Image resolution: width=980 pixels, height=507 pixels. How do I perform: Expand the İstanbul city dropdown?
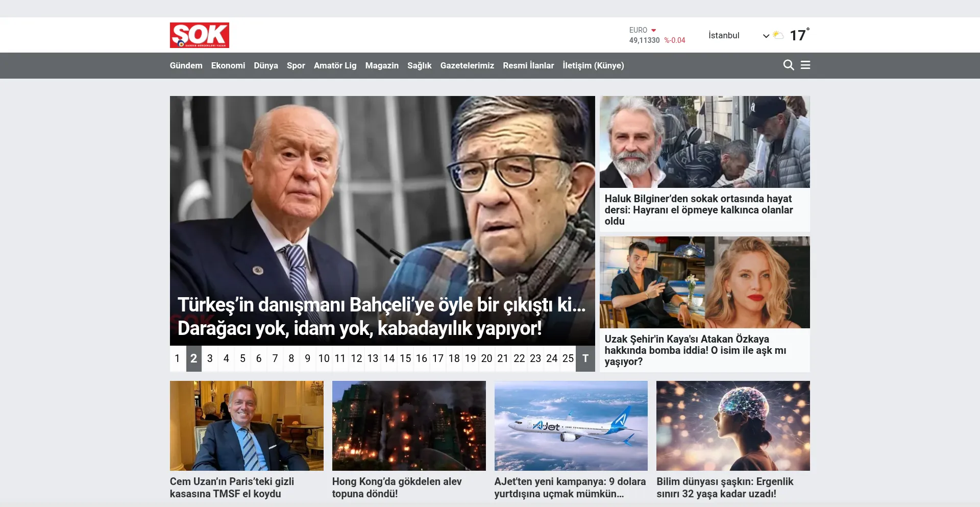[724, 35]
